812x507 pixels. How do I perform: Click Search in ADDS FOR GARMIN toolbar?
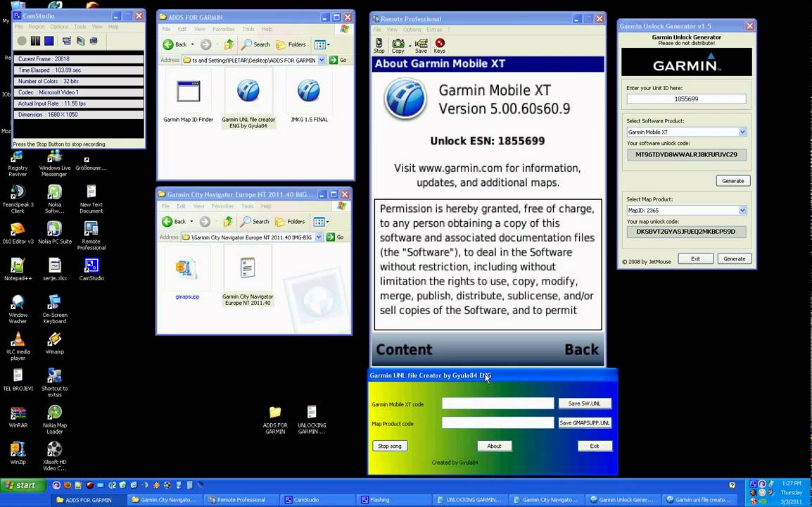pyautogui.click(x=256, y=44)
